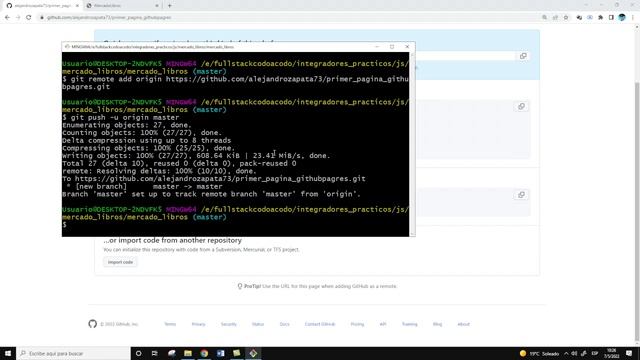Toggle the browser side panel icon

coord(611,18)
